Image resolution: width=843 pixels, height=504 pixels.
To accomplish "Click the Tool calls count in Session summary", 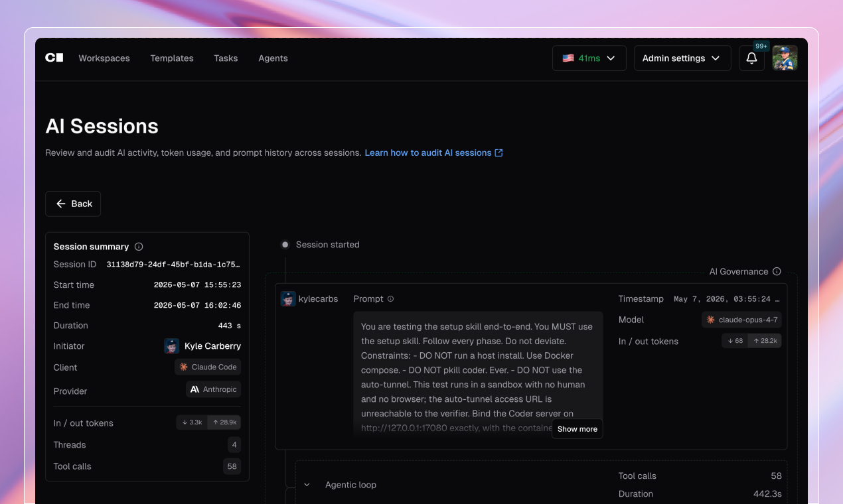I will [x=232, y=466].
